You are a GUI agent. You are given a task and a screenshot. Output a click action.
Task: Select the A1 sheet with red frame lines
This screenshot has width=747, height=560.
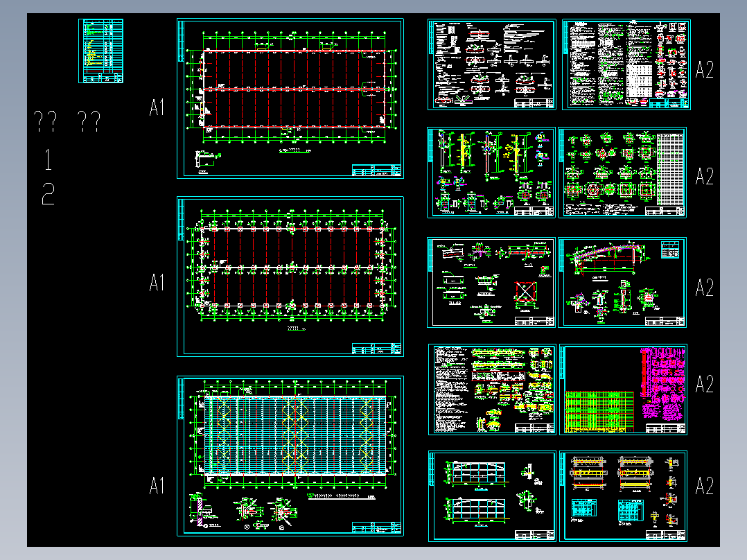[290, 98]
